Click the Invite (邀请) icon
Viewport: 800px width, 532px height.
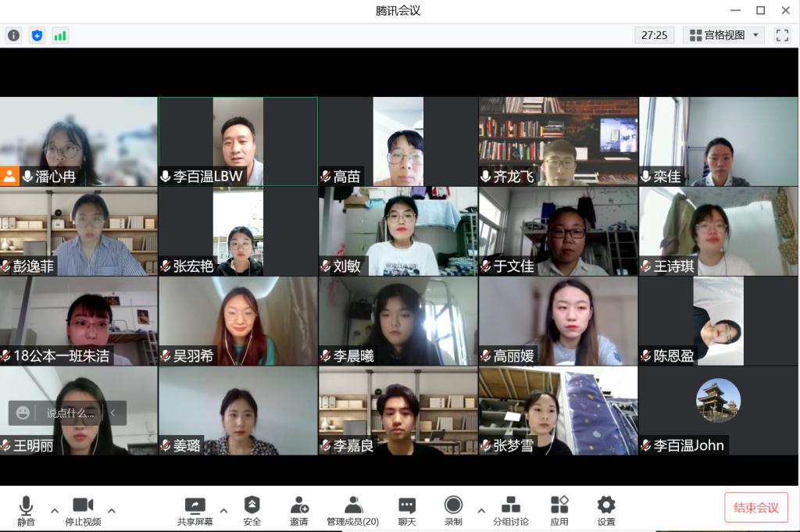click(298, 510)
